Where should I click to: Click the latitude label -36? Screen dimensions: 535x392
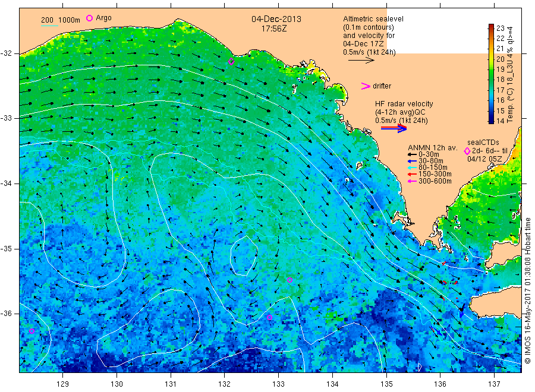click(x=6, y=313)
